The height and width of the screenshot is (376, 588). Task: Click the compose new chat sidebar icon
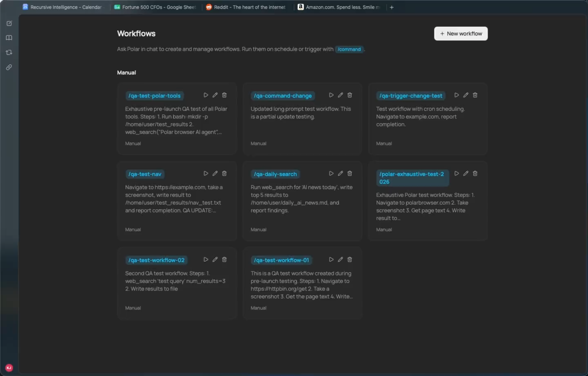pos(9,24)
